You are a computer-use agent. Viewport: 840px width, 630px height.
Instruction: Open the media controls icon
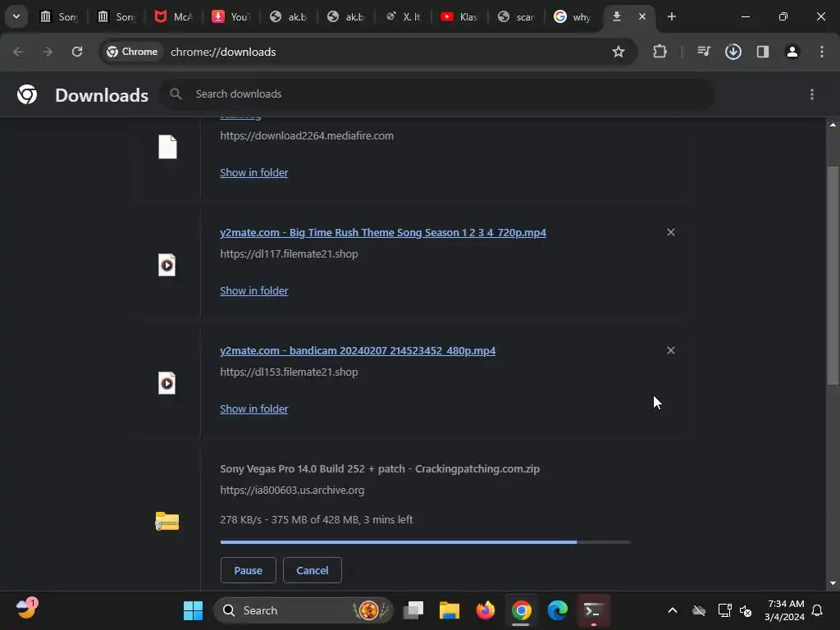click(703, 52)
